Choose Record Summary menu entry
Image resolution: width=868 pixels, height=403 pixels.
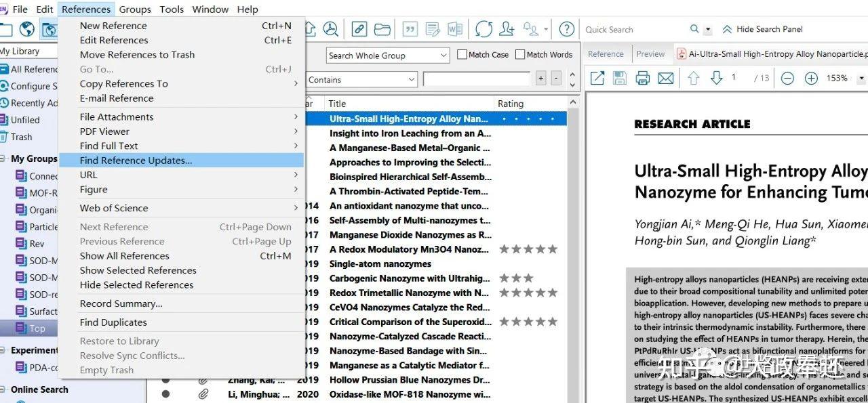click(x=182, y=303)
